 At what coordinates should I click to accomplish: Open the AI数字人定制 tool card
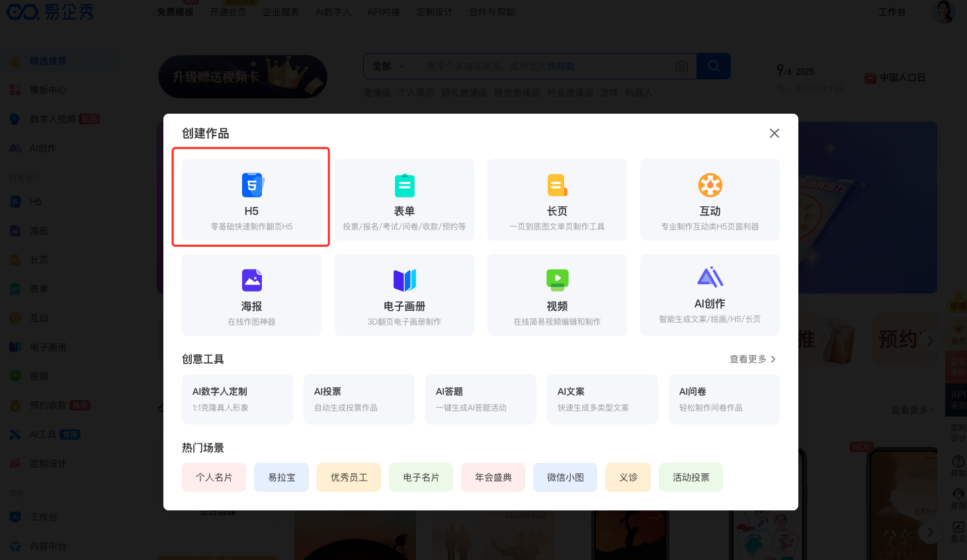[x=237, y=399]
